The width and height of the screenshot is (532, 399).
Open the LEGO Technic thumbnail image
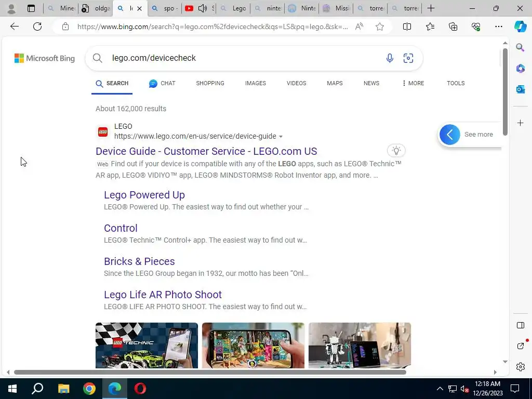click(147, 345)
